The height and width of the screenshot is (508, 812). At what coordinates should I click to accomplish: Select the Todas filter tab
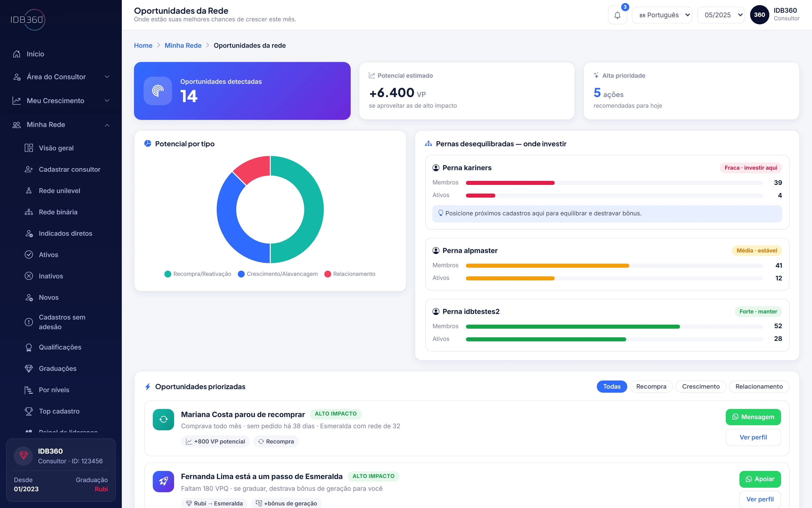612,386
